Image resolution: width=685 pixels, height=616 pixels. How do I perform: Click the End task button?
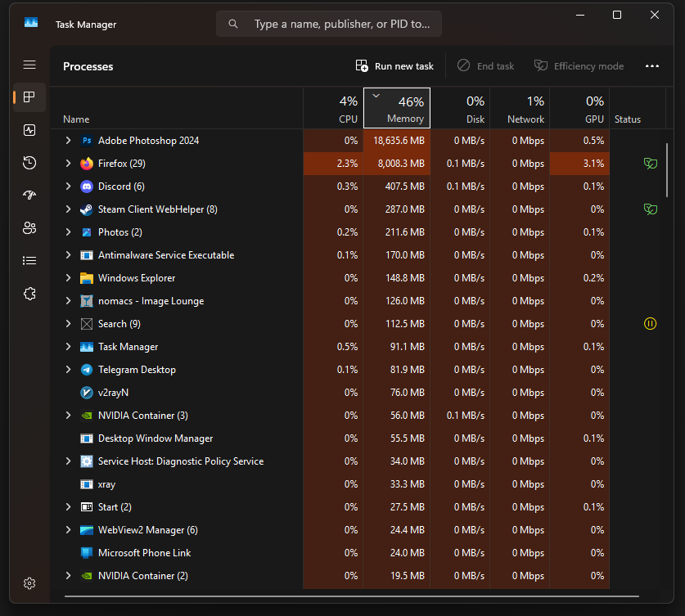(x=486, y=66)
